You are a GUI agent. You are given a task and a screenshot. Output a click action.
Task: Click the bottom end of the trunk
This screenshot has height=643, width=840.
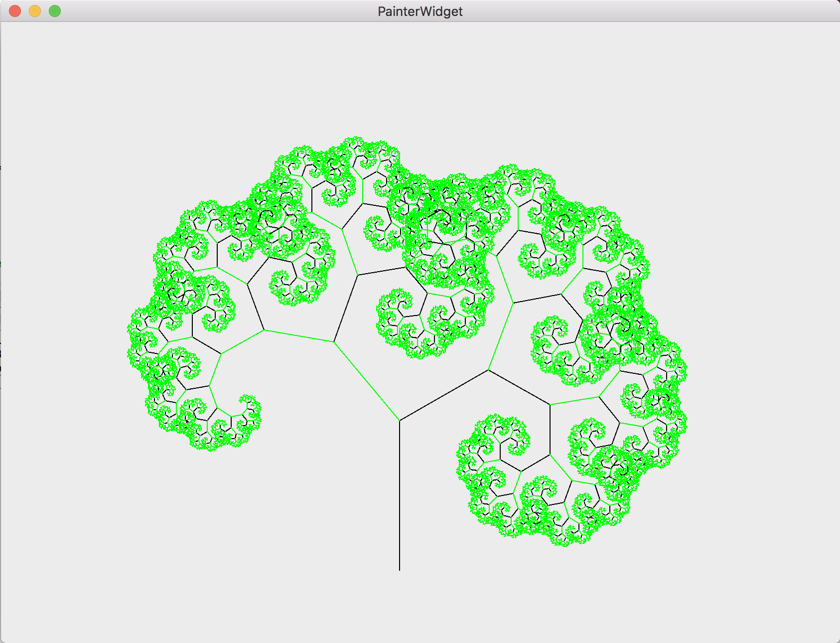400,569
